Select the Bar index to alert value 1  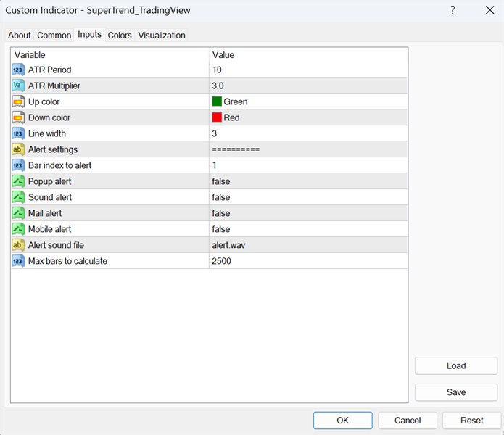pos(215,165)
